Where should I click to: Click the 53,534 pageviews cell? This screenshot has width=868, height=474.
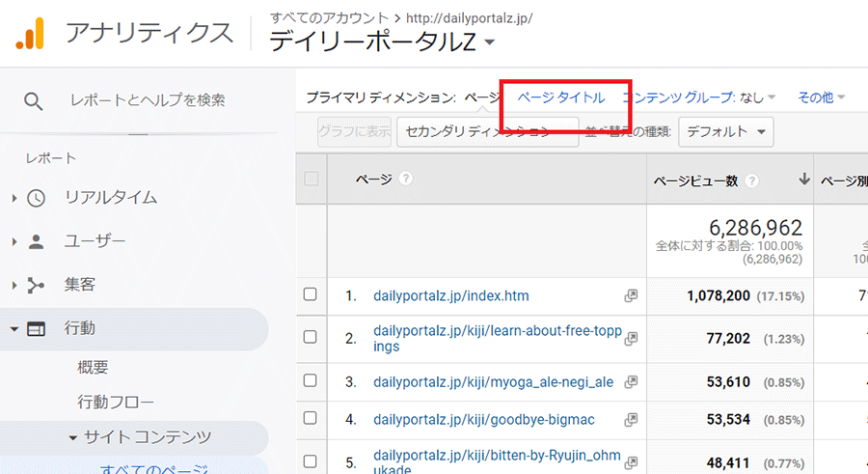tap(728, 420)
